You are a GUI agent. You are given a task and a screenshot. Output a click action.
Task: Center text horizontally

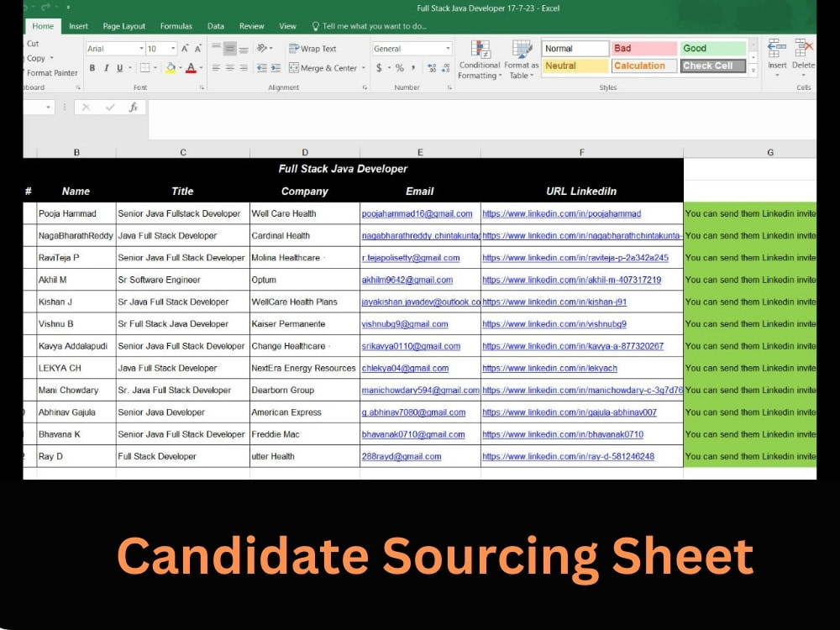pos(230,68)
